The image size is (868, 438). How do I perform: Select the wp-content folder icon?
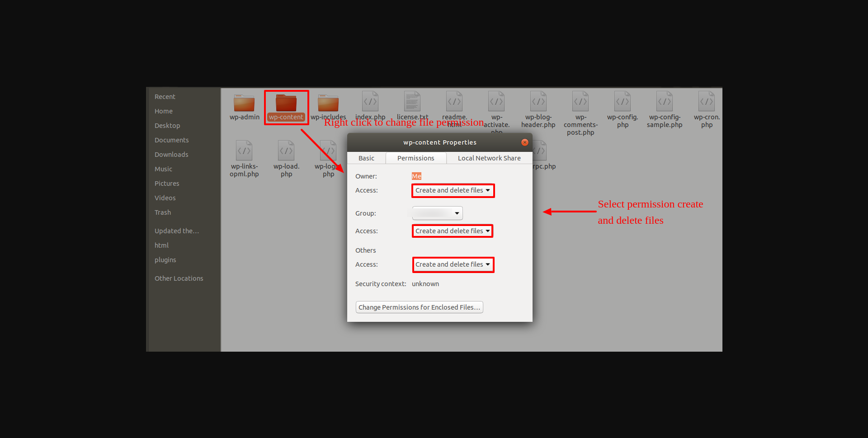coord(286,103)
